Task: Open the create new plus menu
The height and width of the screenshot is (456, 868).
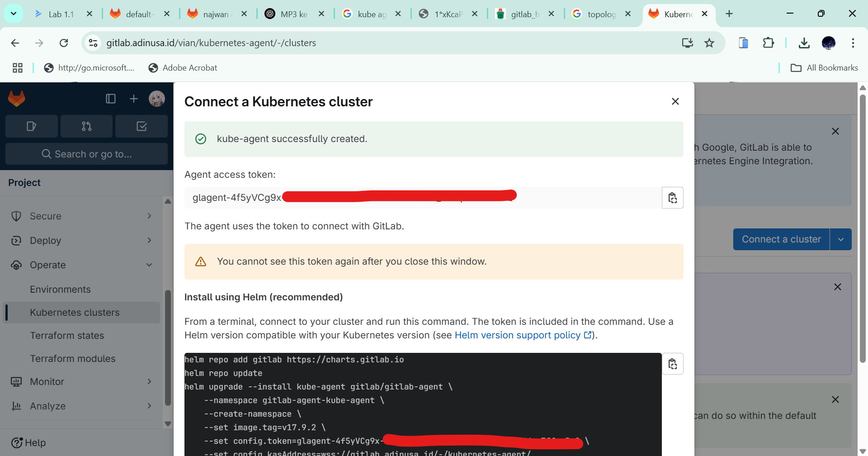Action: click(x=134, y=99)
